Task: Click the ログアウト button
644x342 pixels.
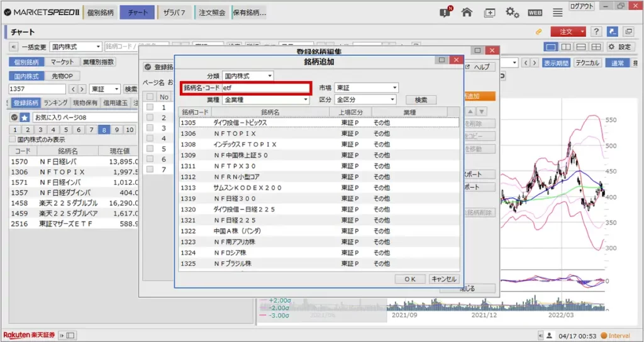Action: coord(581,6)
